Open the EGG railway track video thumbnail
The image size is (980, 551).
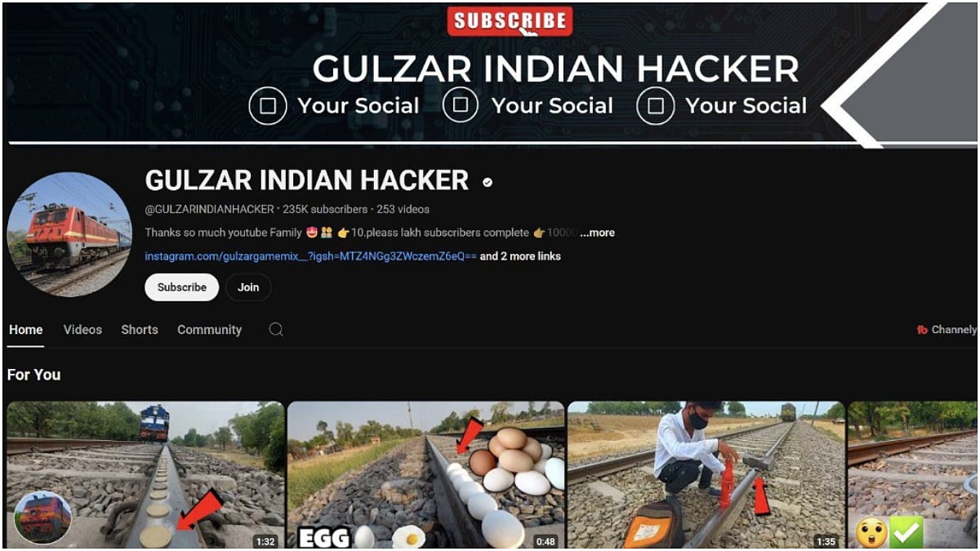[x=425, y=474]
